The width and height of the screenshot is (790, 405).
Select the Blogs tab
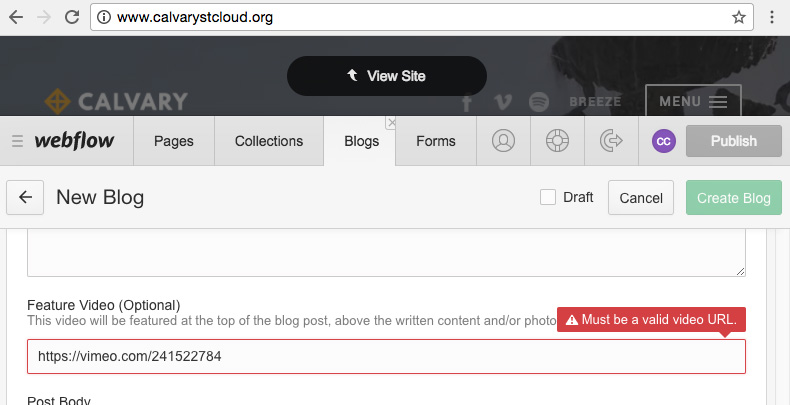(x=361, y=142)
